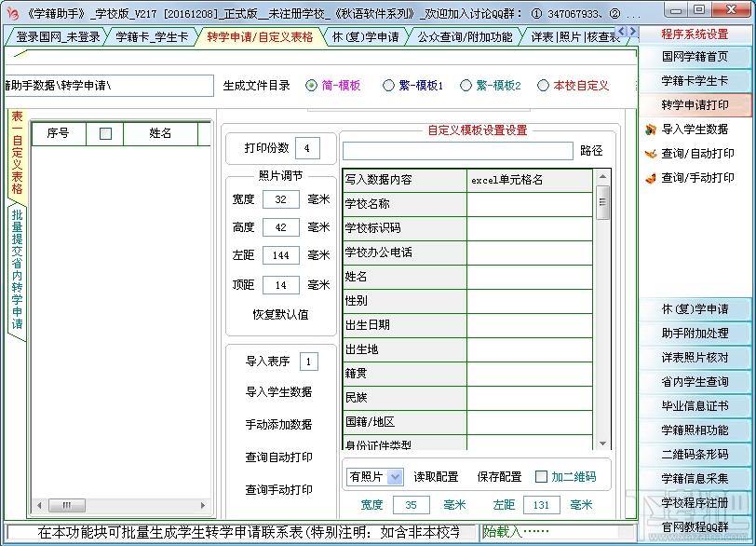Click 查询自动打印 button
756x546 pixels.
(278, 457)
